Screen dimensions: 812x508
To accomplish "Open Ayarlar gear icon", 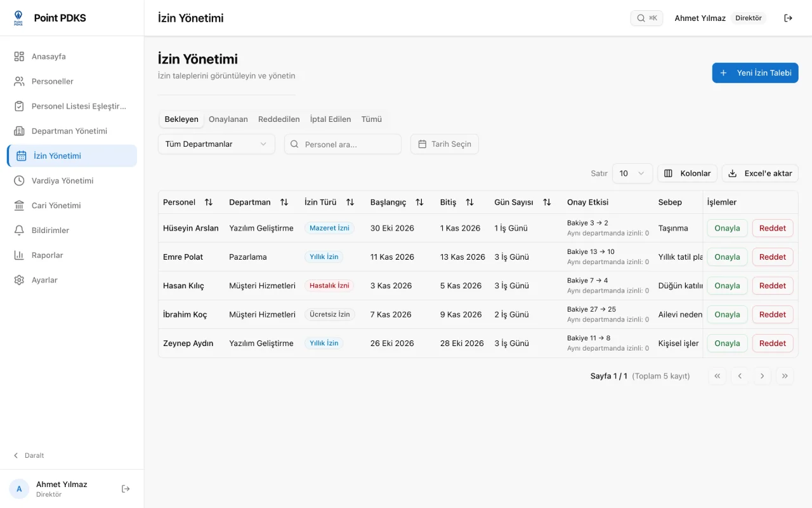I will click(19, 280).
